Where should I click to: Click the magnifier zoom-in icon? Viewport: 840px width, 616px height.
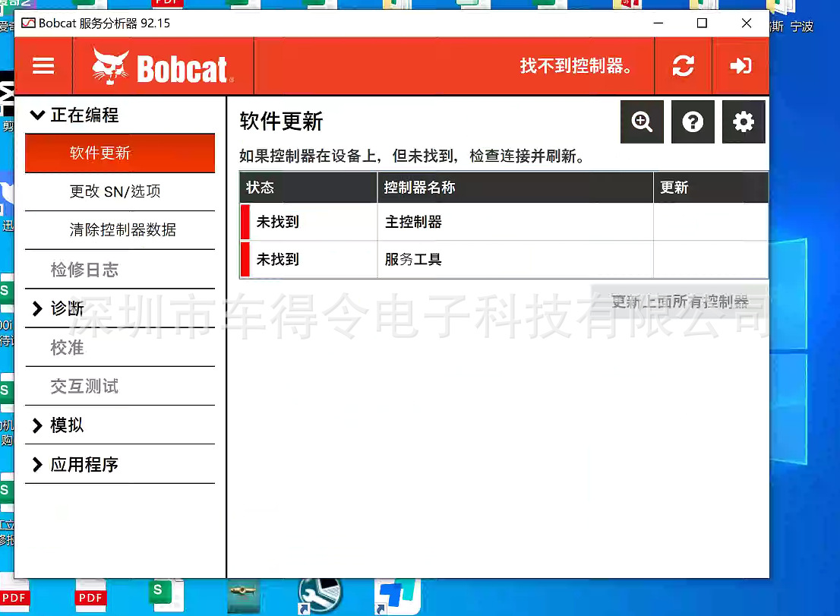point(642,122)
